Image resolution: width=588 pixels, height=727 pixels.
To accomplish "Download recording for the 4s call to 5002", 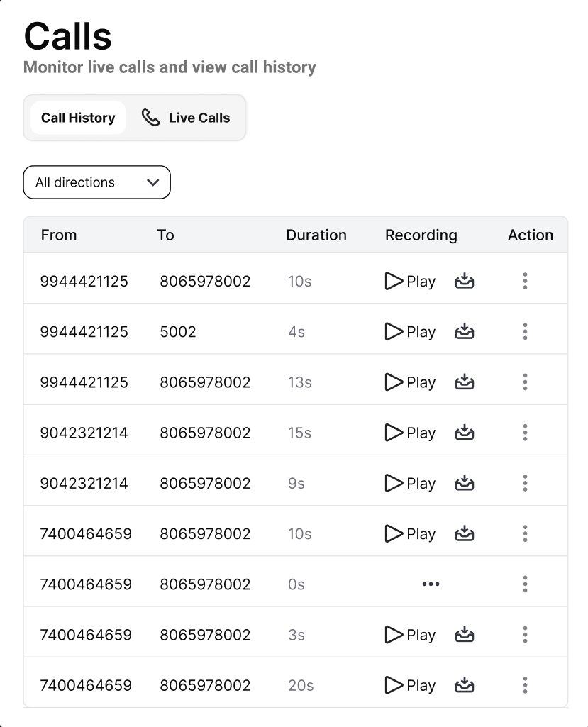I will coord(464,331).
